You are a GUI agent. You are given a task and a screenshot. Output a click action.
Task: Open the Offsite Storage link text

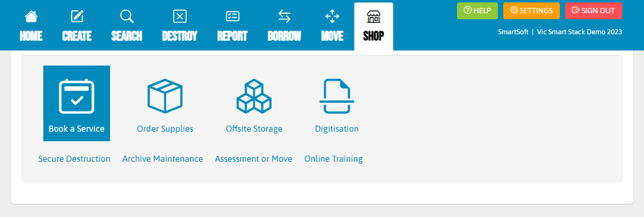pos(254,129)
